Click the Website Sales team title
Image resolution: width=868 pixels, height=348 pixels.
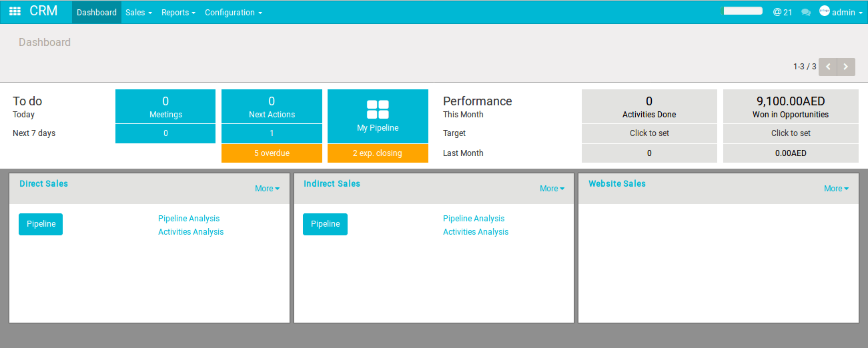617,183
